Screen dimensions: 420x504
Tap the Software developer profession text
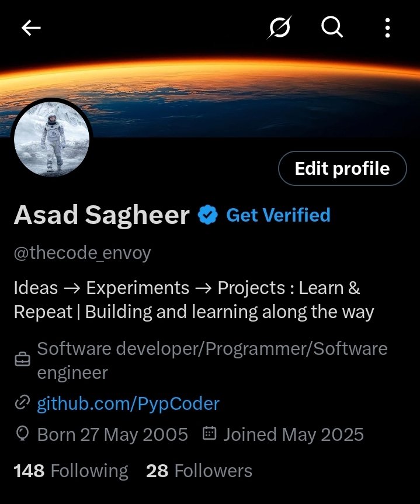[212, 361]
